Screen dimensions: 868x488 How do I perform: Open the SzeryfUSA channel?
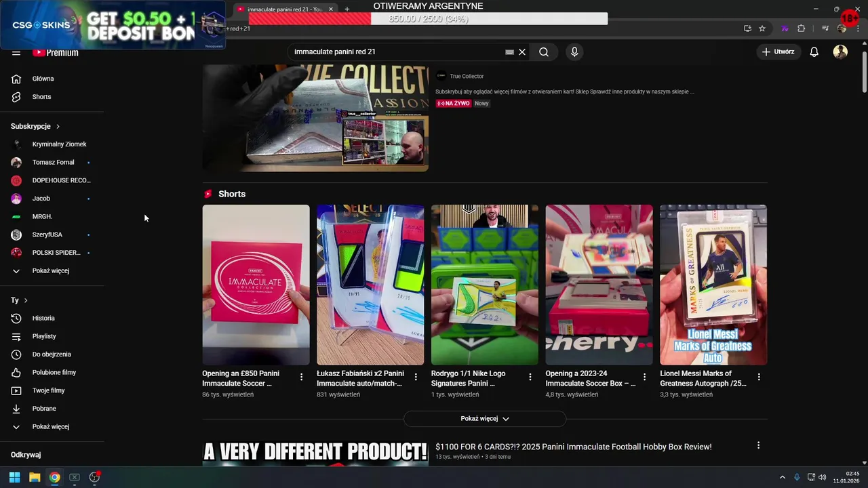(x=52, y=235)
